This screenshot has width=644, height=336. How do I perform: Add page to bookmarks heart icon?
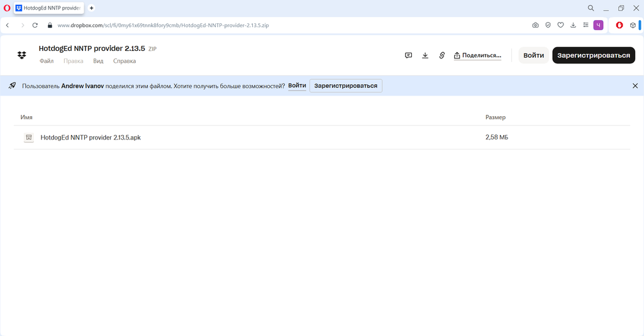(560, 25)
